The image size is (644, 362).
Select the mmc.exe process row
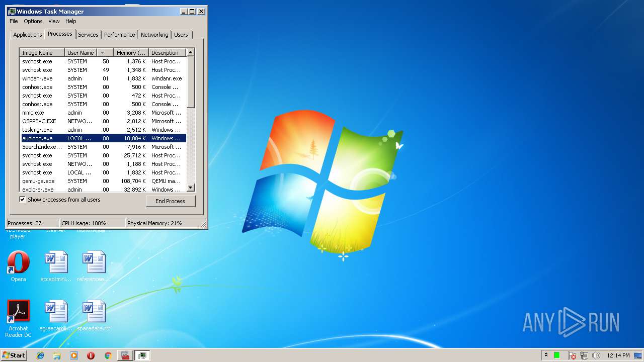tap(103, 113)
